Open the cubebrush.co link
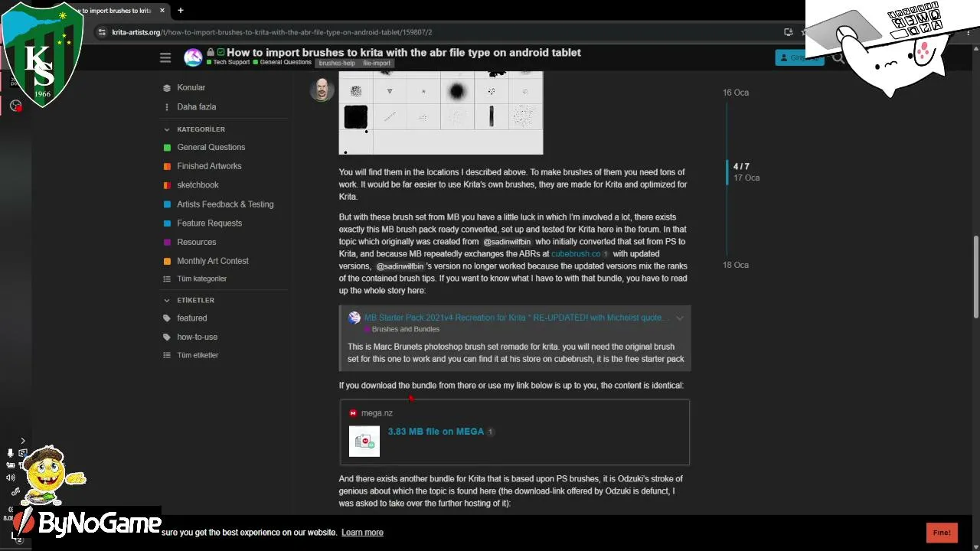980x551 pixels. pos(576,254)
